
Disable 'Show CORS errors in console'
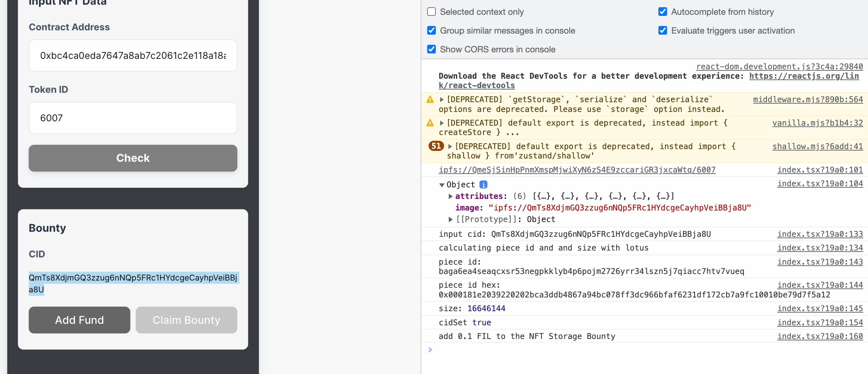click(431, 49)
